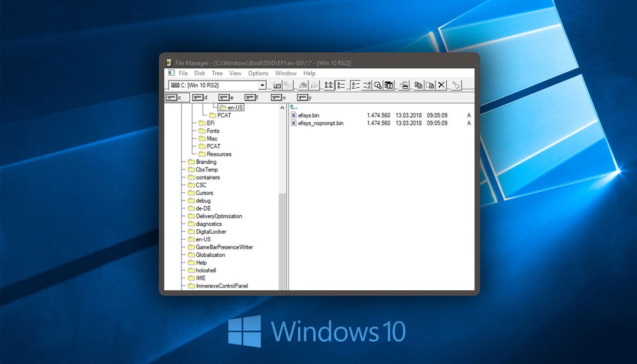Click the tree pane vertical scrollbar
637x364 pixels.
283,197
